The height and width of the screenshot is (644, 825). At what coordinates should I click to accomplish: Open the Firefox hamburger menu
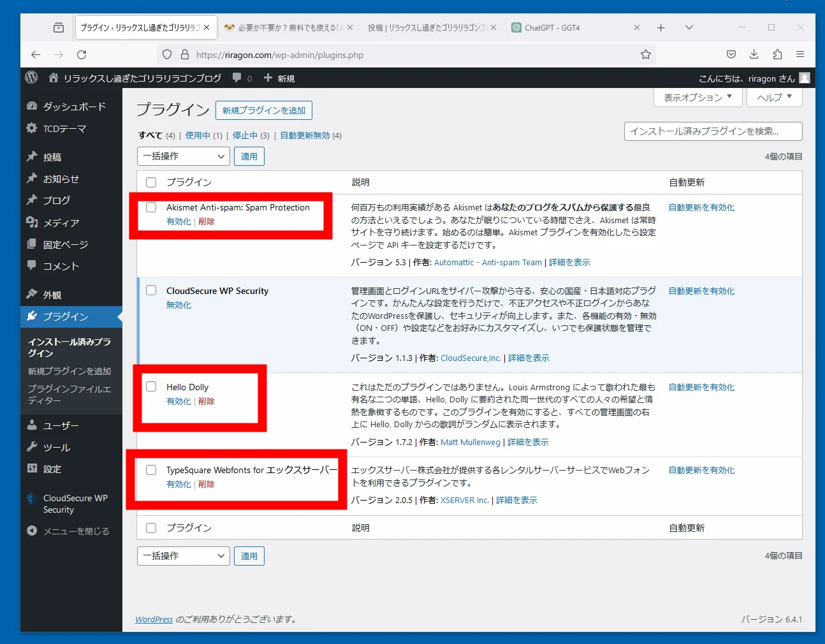(x=799, y=55)
